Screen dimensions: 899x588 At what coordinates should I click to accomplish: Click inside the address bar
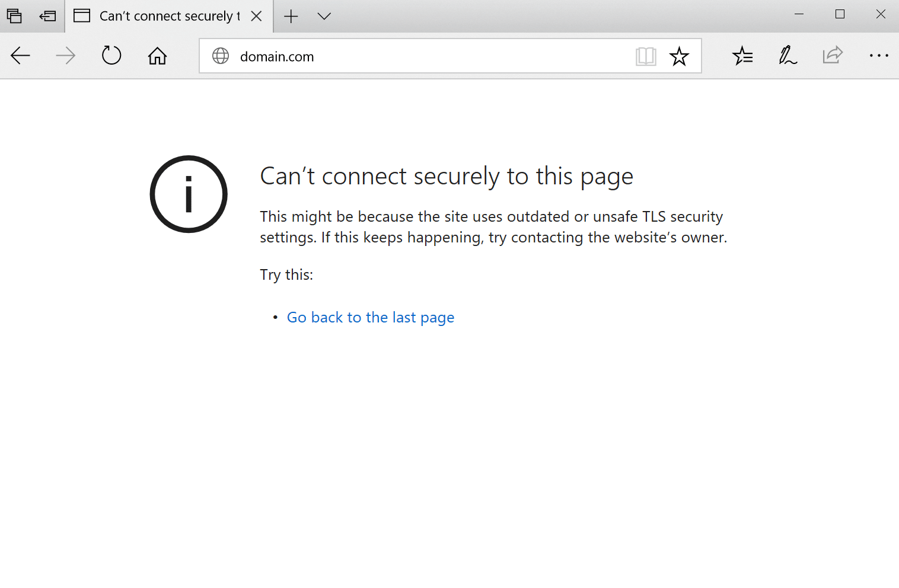pyautogui.click(x=415, y=56)
